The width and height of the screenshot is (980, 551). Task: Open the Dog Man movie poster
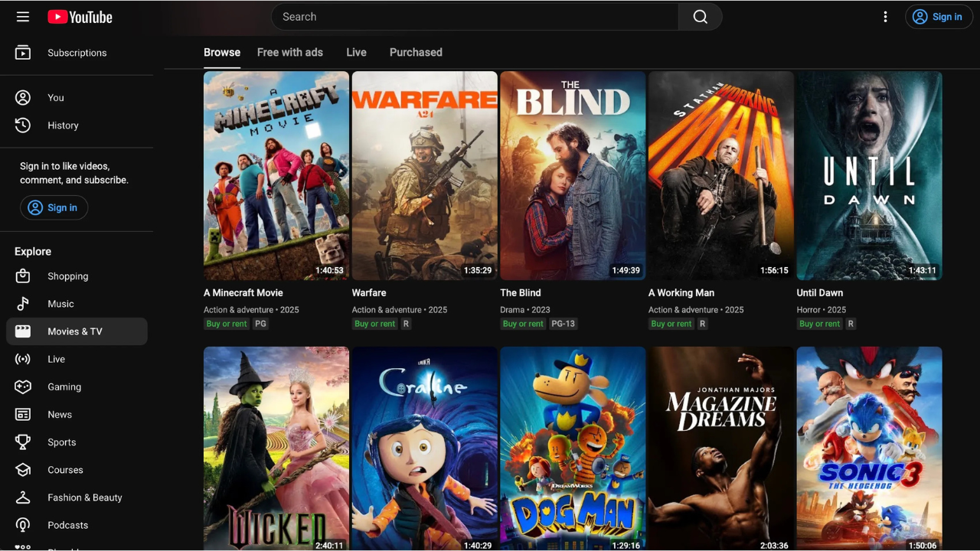tap(573, 448)
